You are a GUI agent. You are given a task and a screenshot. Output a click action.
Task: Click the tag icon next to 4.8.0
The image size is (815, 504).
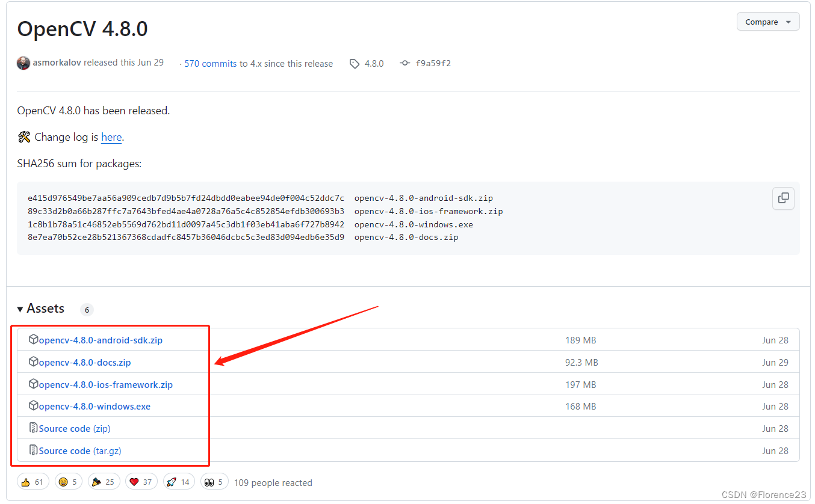click(x=354, y=63)
